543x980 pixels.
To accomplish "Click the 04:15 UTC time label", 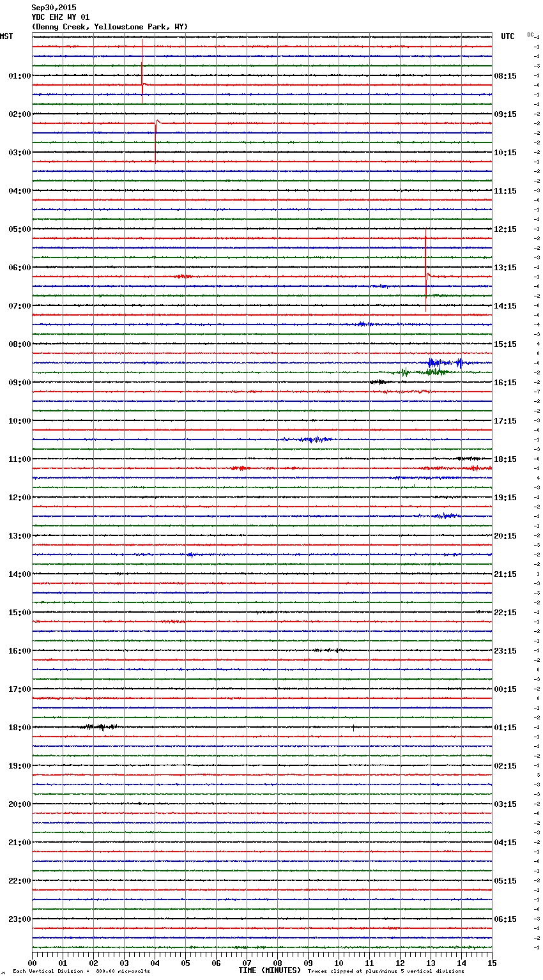I will (x=505, y=843).
